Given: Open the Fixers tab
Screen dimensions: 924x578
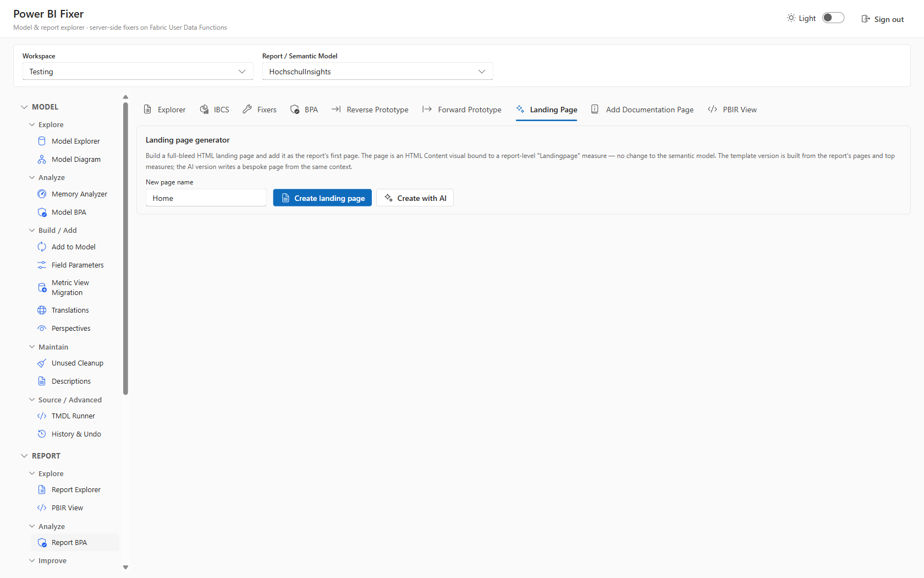Looking at the screenshot, I should coord(260,110).
